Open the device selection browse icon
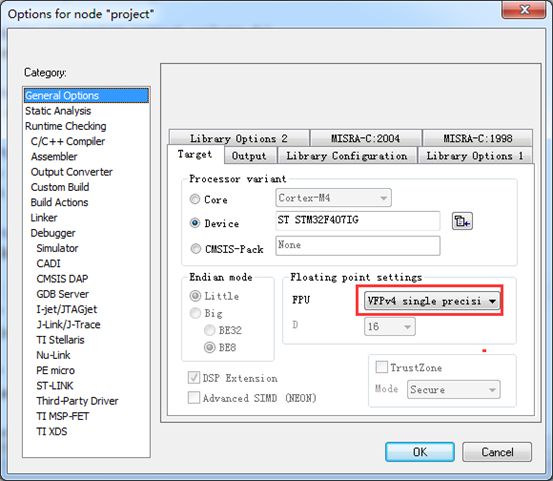The width and height of the screenshot is (553, 481). (x=462, y=221)
